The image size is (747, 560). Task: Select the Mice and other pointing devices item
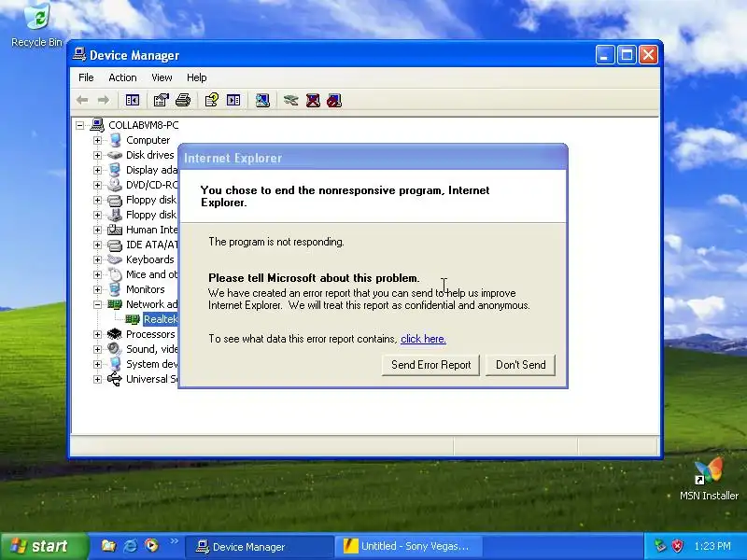click(x=151, y=274)
